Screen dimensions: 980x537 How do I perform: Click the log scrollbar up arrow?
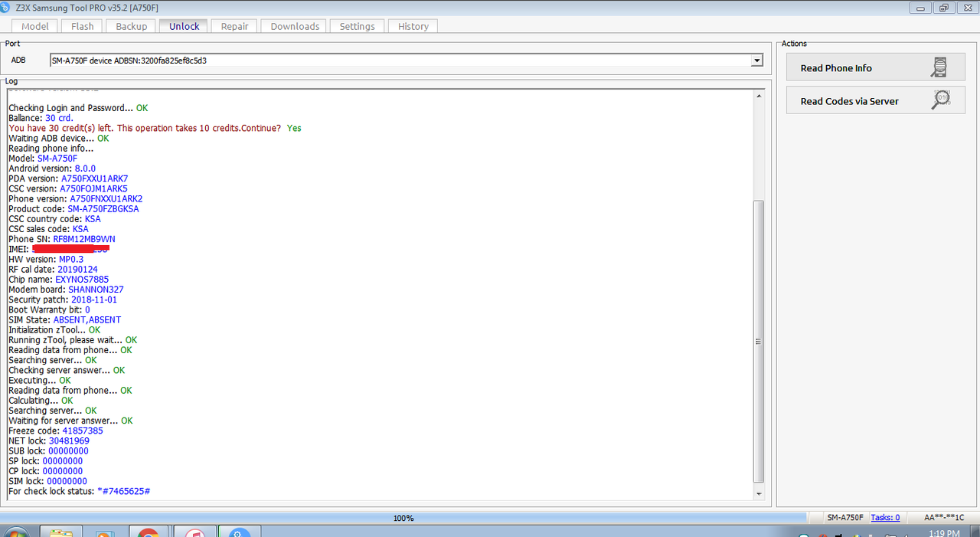pyautogui.click(x=759, y=96)
